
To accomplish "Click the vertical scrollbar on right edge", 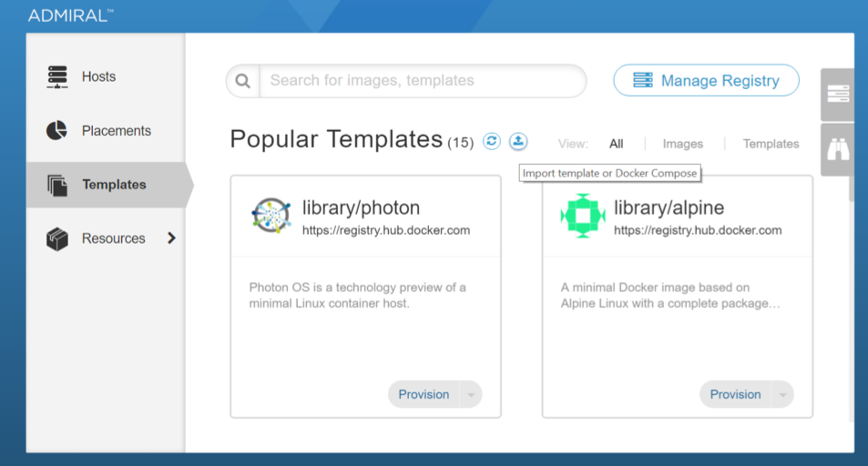I will coord(852,189).
